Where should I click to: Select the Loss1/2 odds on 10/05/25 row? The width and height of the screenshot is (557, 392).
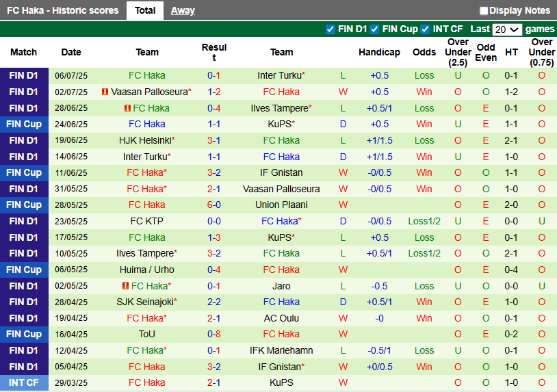[424, 254]
